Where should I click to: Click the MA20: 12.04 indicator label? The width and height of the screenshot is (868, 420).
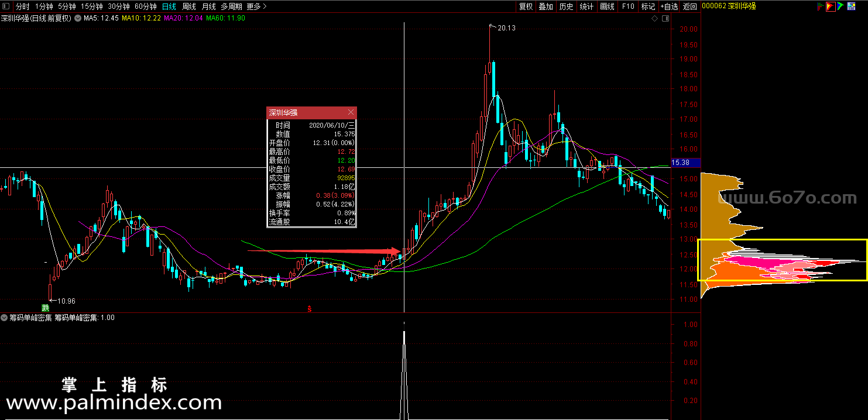coord(183,18)
